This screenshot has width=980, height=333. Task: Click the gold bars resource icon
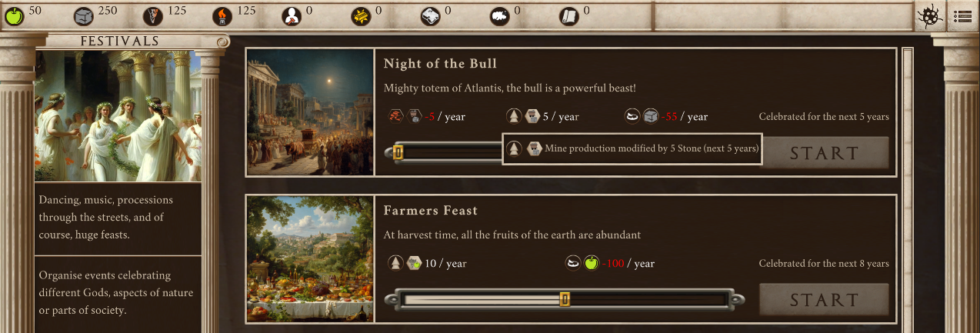(361, 16)
